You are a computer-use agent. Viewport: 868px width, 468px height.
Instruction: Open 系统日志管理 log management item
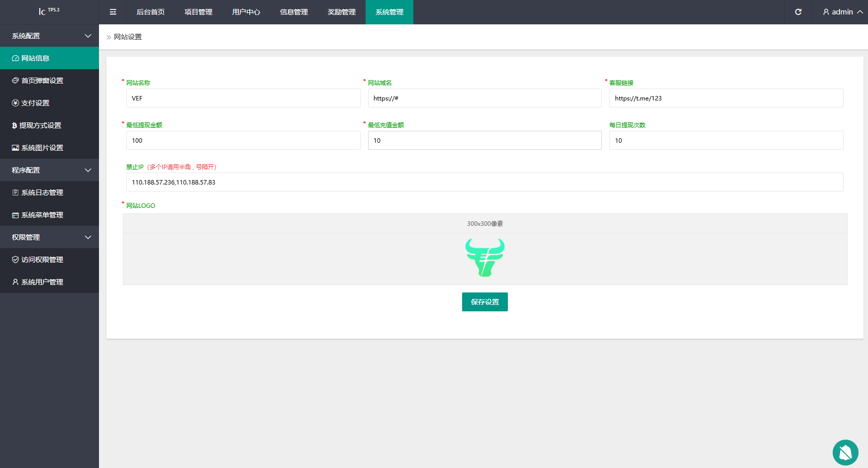click(42, 192)
